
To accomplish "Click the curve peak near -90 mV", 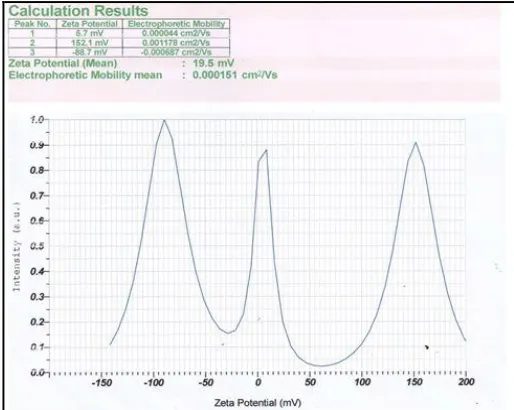I will (x=164, y=120).
